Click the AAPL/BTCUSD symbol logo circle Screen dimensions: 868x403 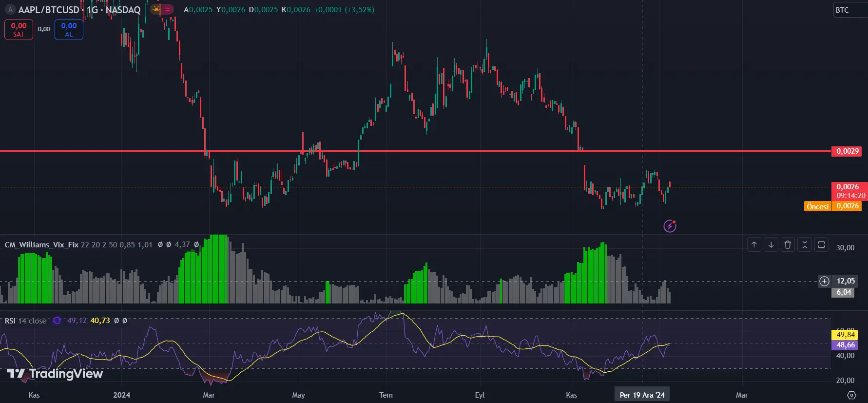[10, 10]
